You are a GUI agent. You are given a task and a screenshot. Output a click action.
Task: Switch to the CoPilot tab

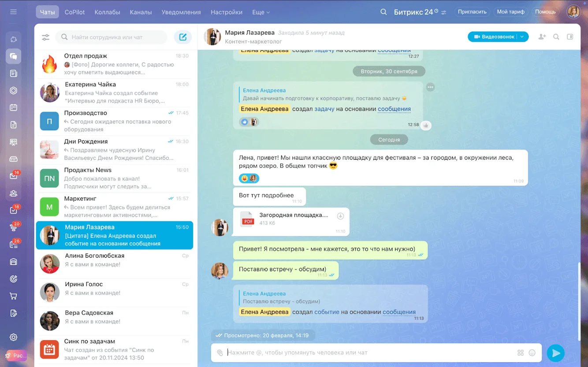coord(74,12)
